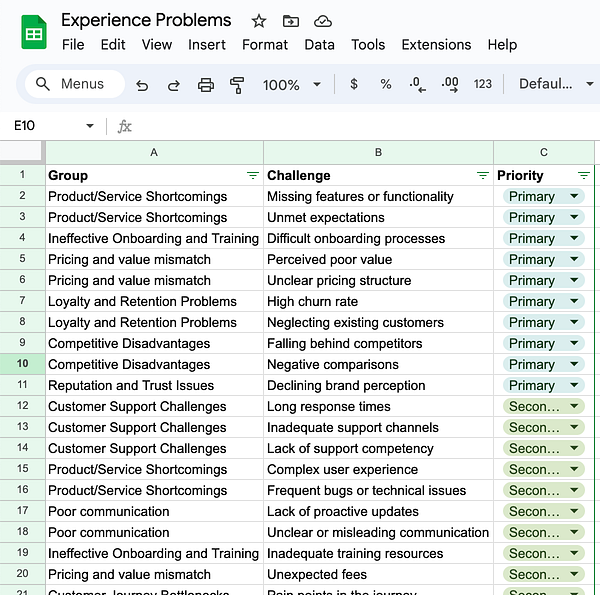
Task: Select cell "Inadequate support channels"
Action: pos(378,427)
